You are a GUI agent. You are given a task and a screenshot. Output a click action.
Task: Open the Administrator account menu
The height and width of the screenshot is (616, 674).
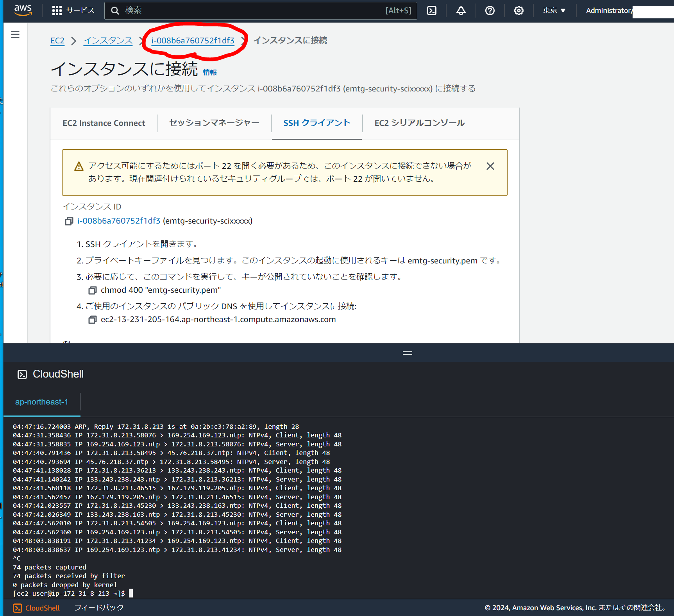609,11
